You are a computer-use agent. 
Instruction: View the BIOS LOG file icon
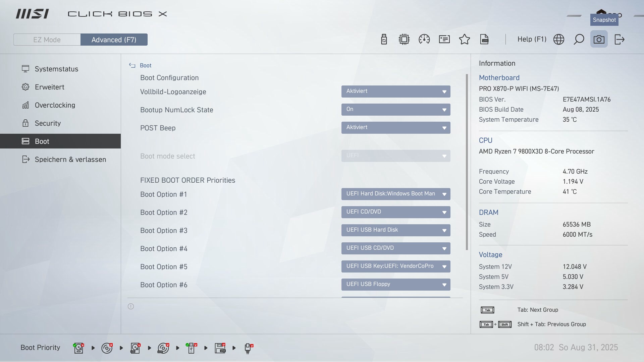coord(484,39)
